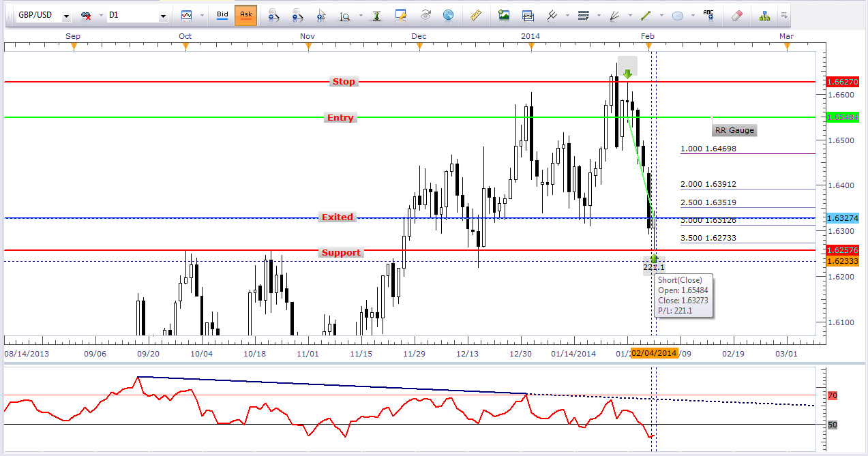Viewport: 868px width, 456px height.
Task: Click the 1.62333 current price tag
Action: tap(842, 261)
